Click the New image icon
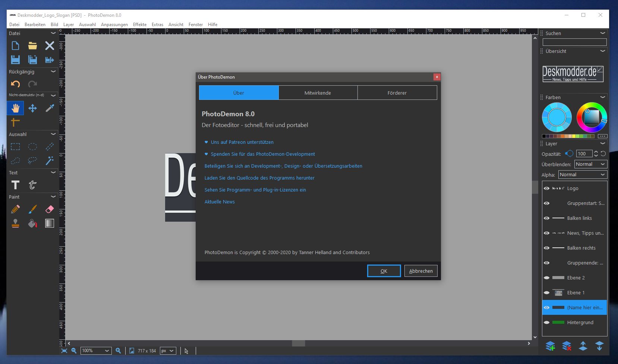The width and height of the screenshot is (618, 364). click(x=15, y=46)
